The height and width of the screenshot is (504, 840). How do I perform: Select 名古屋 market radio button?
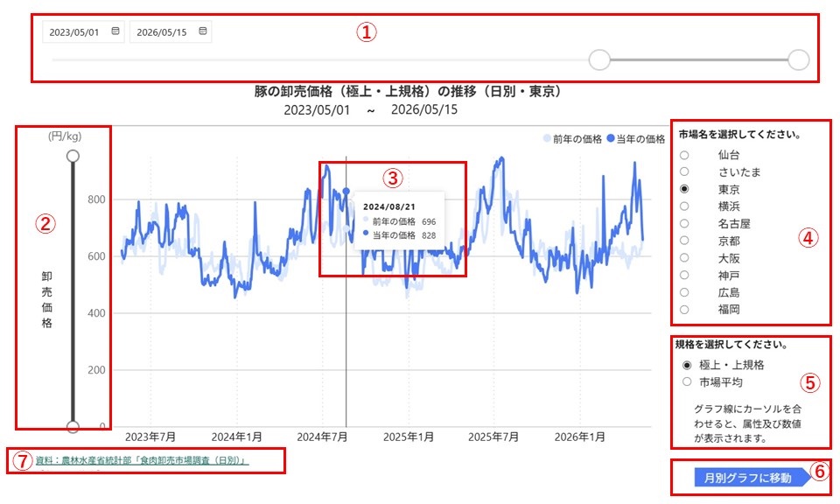pos(684,223)
